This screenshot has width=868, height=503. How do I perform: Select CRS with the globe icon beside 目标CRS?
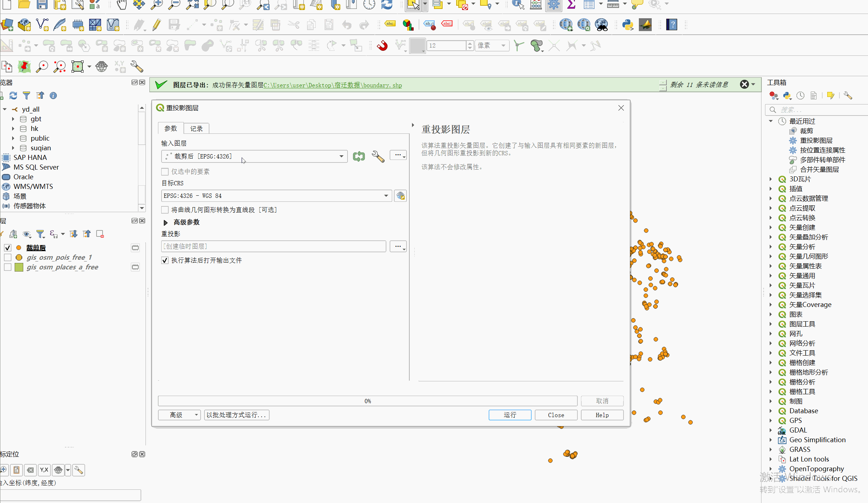click(x=400, y=196)
